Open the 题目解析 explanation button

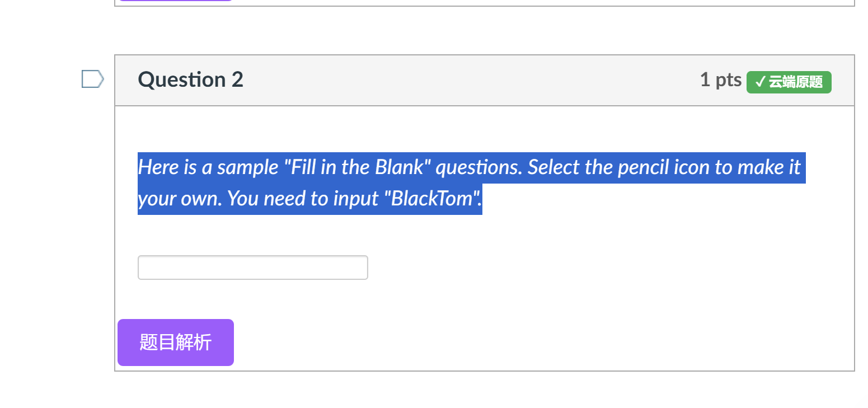pos(176,343)
